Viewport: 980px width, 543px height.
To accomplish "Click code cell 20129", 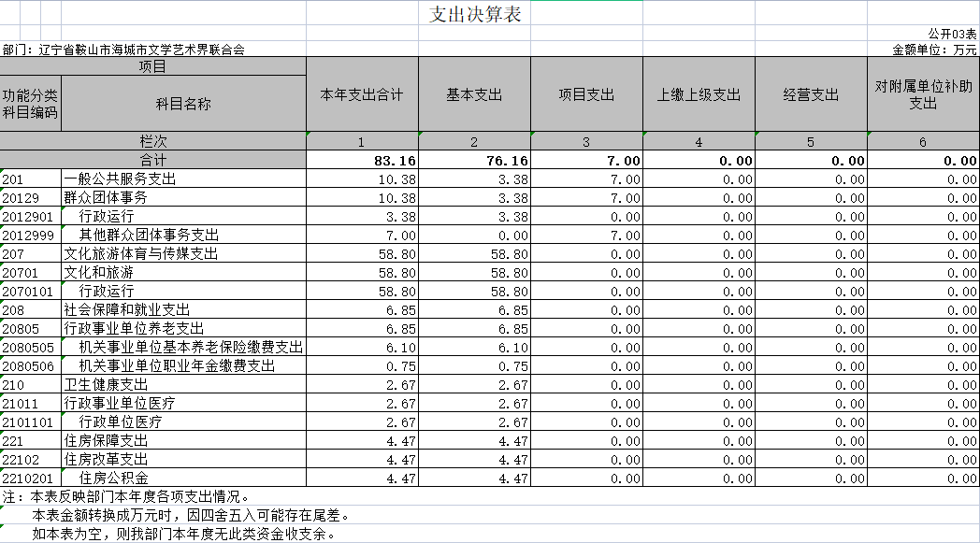I will 30,198.
